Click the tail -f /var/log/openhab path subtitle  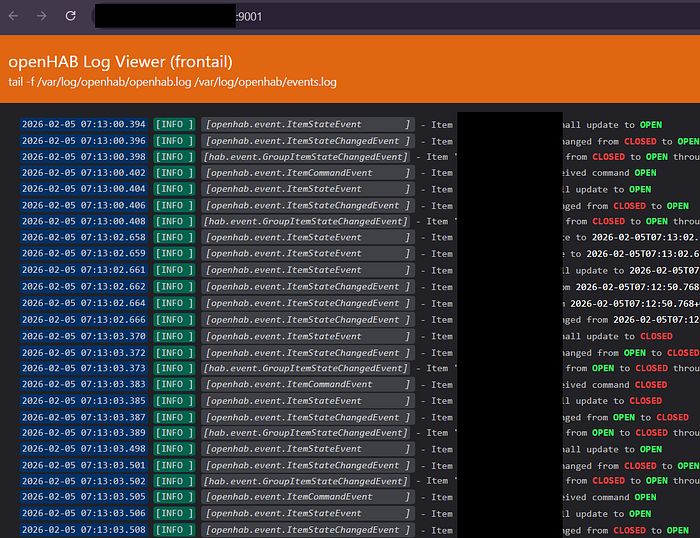point(172,82)
